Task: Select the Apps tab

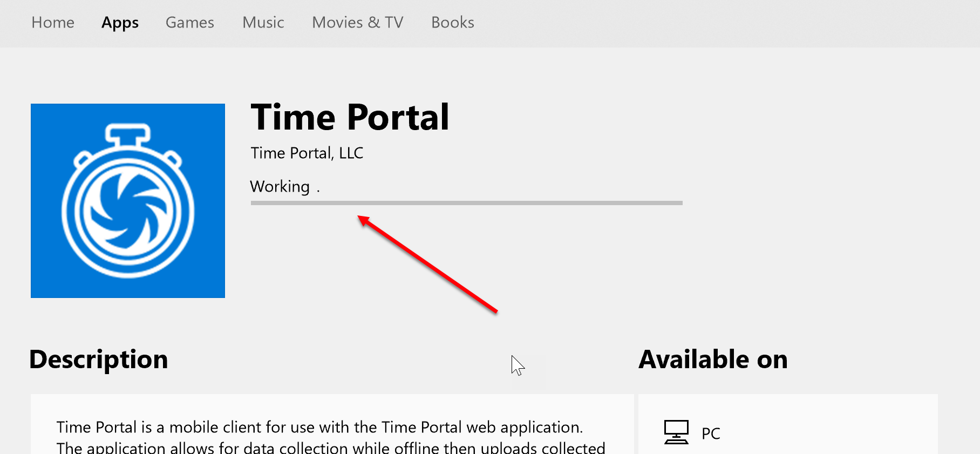Action: coord(120,23)
